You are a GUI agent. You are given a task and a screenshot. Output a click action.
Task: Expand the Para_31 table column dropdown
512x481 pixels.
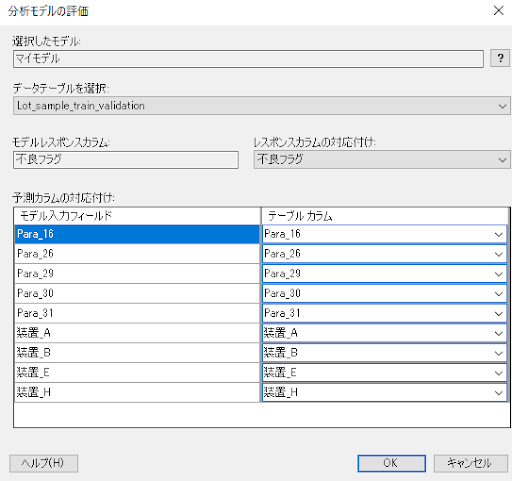pyautogui.click(x=385, y=313)
